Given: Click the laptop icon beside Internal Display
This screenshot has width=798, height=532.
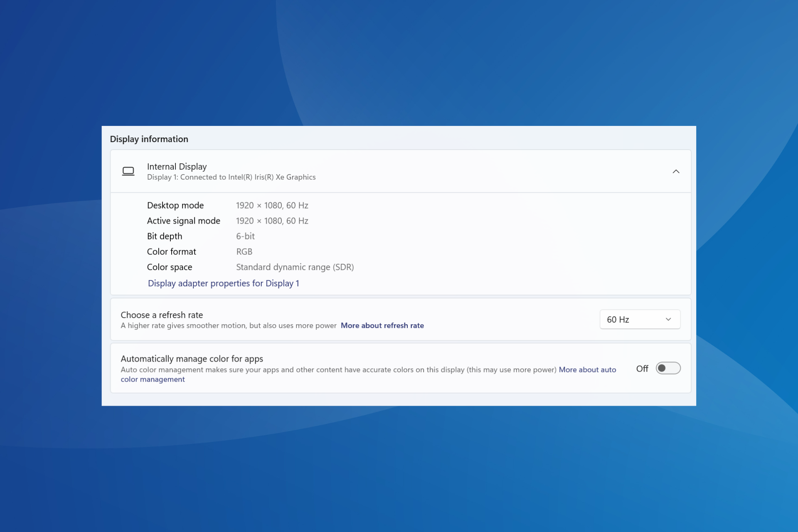Looking at the screenshot, I should pos(128,171).
